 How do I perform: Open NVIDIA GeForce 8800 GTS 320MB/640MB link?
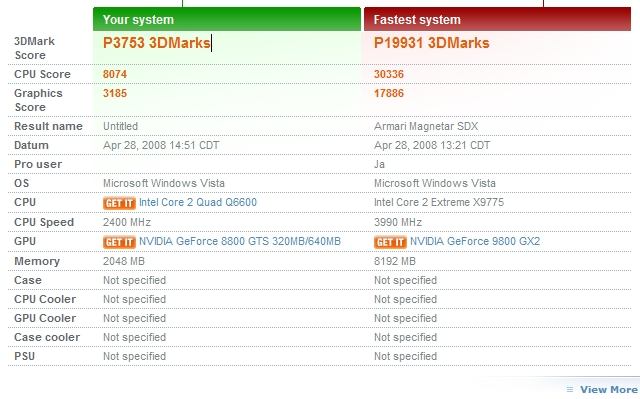point(240,242)
